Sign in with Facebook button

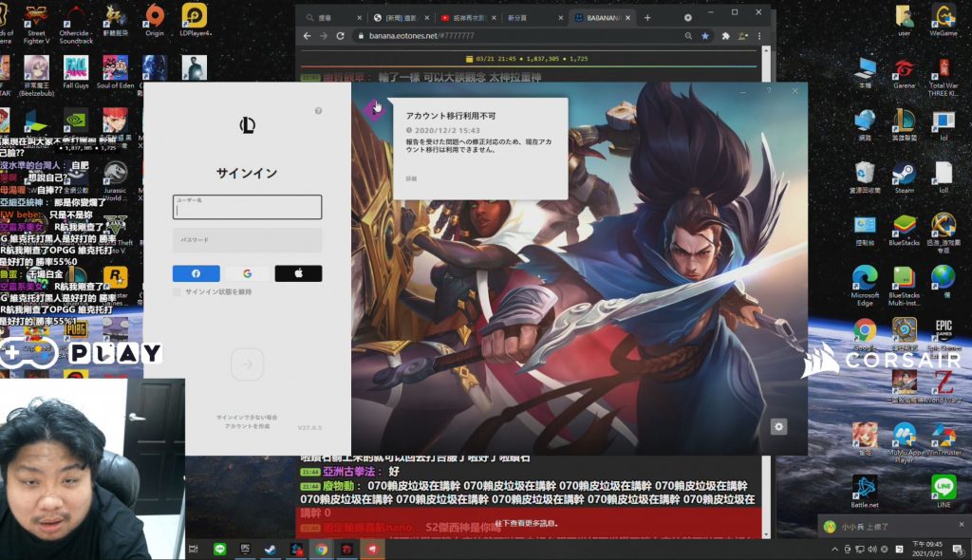[196, 273]
